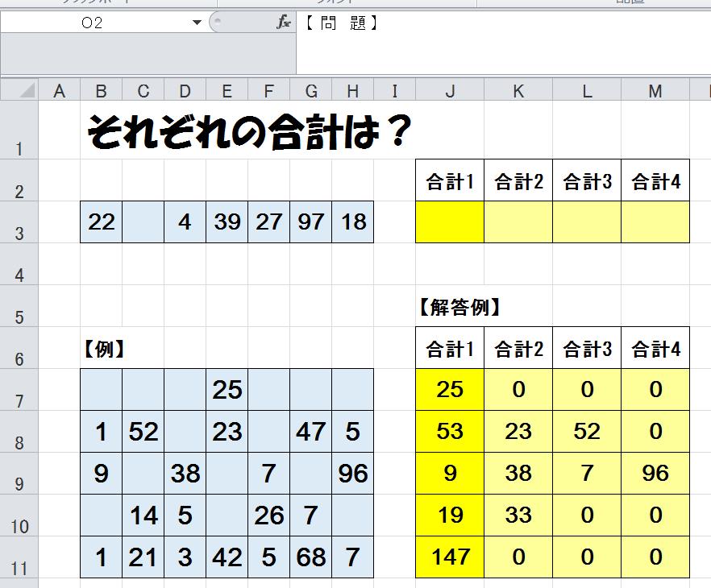Select the cell containing 42

[x=227, y=557]
